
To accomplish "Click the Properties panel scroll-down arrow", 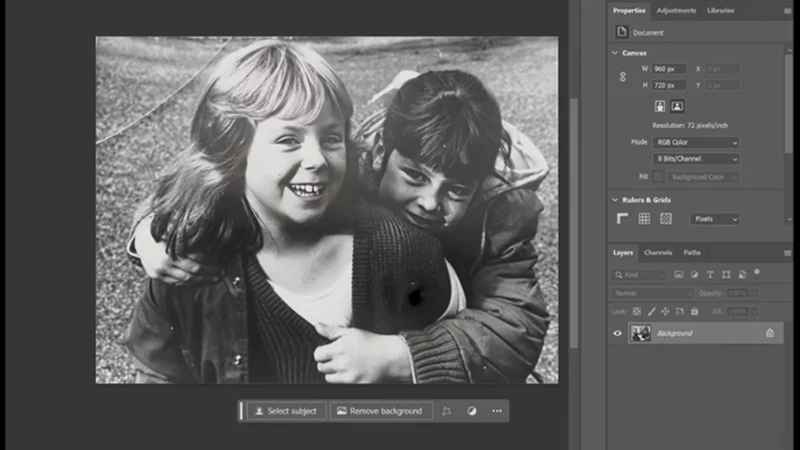I will click(x=789, y=219).
